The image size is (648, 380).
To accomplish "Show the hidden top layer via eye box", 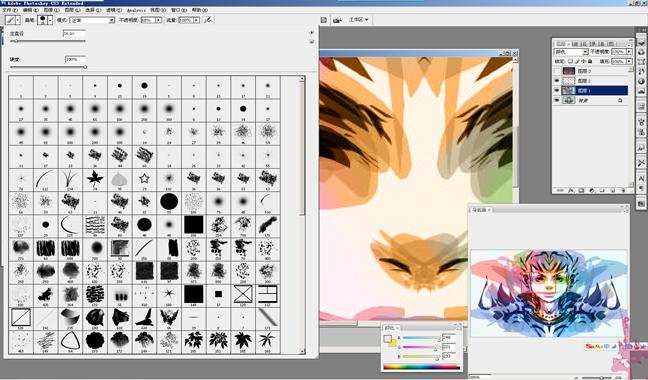I will pos(557,71).
